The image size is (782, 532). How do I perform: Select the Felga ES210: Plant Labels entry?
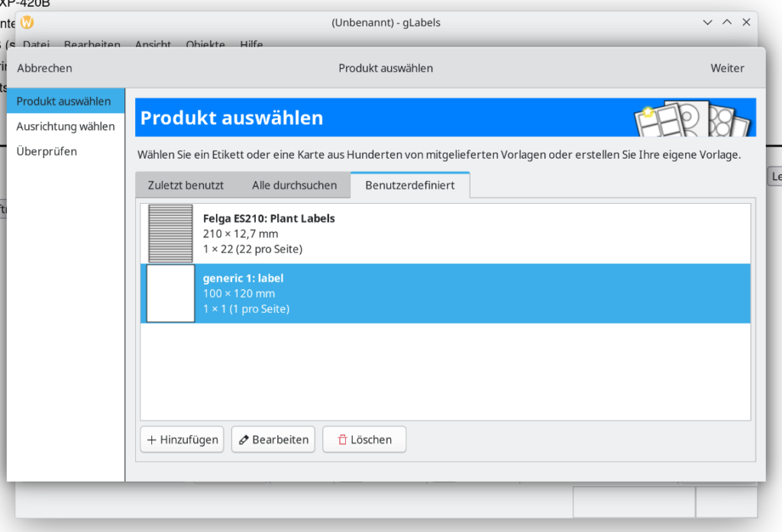point(269,219)
